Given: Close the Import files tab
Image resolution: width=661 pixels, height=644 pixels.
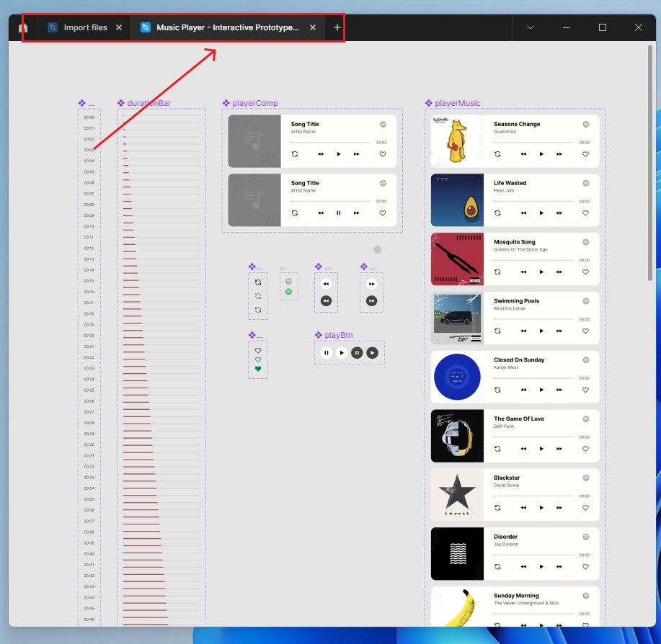Looking at the screenshot, I should (x=119, y=27).
